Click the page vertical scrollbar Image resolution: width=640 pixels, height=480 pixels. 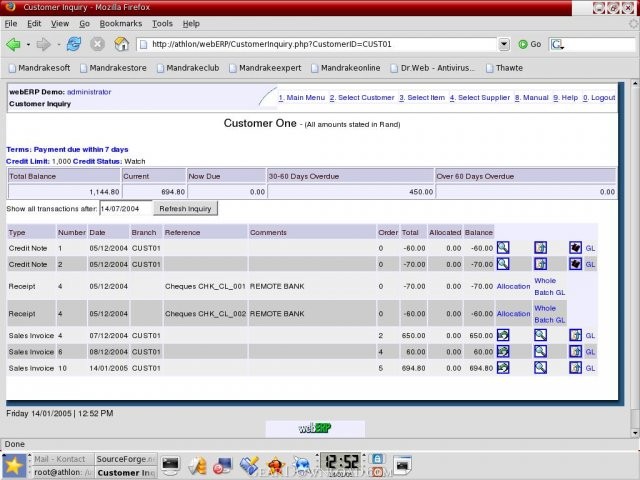point(635,258)
